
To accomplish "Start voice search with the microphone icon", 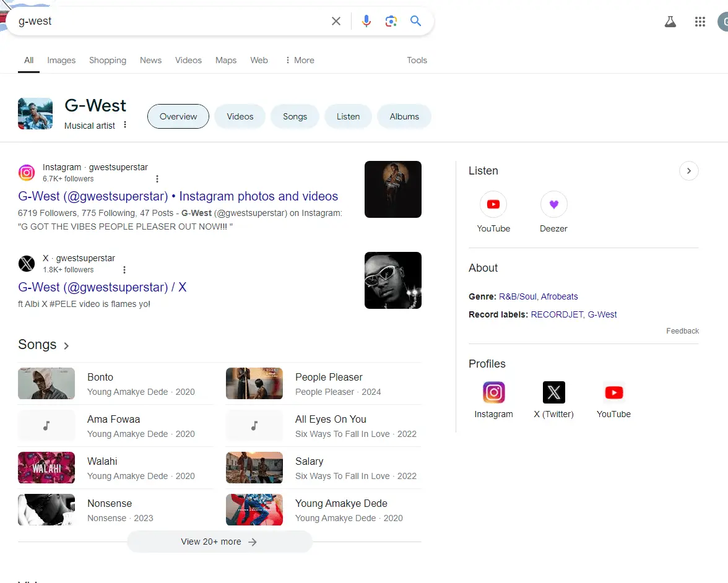I will (x=366, y=21).
